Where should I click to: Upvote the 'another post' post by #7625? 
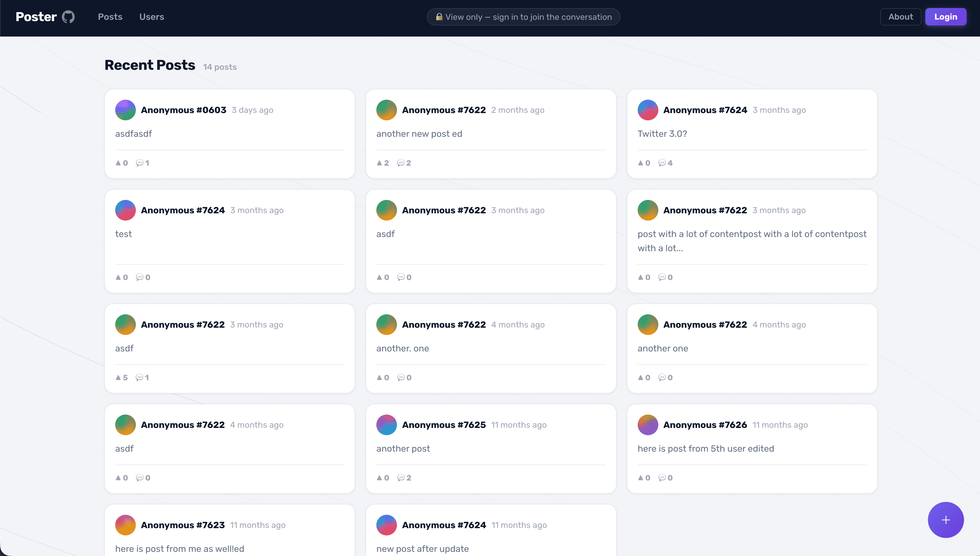(383, 478)
